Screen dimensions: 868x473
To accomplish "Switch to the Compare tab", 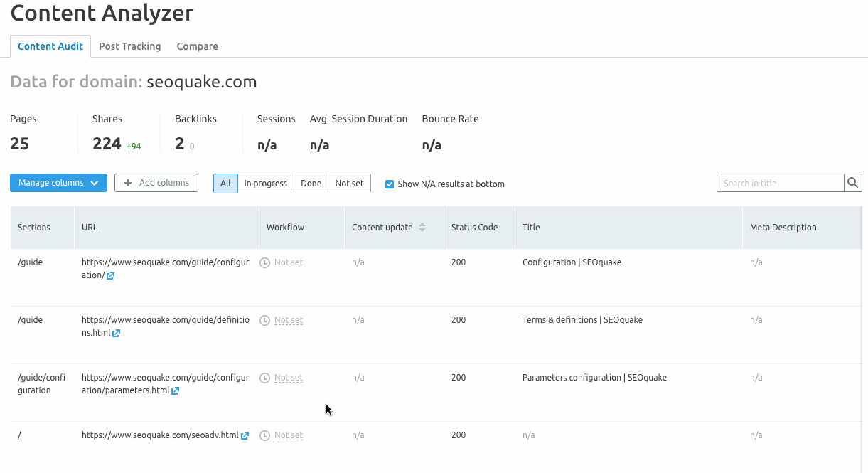I will 197,46.
